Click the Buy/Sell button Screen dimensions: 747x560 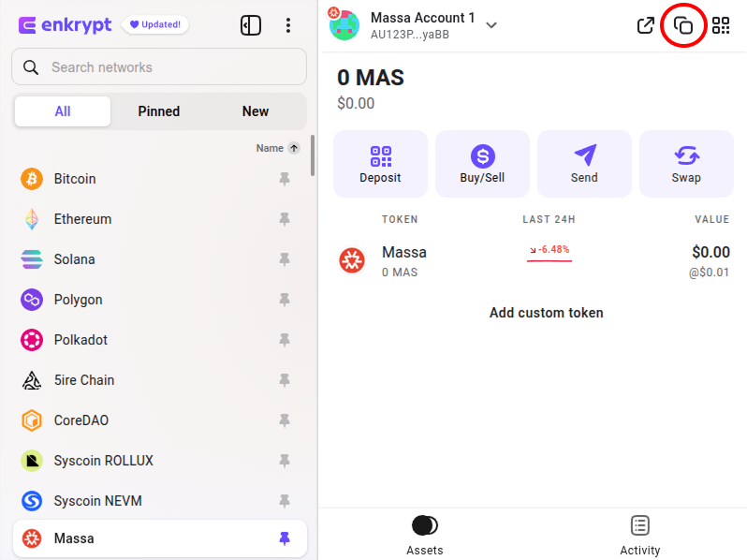click(x=482, y=164)
